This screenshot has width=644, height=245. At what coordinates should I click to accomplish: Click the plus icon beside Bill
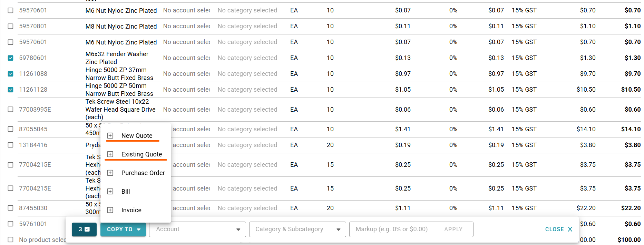click(x=110, y=192)
